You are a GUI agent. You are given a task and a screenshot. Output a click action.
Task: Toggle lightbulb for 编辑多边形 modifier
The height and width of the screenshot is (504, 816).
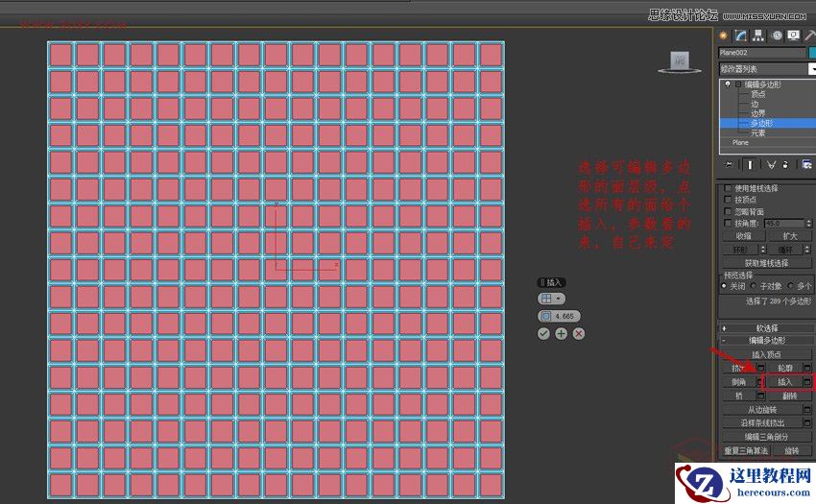coord(728,84)
